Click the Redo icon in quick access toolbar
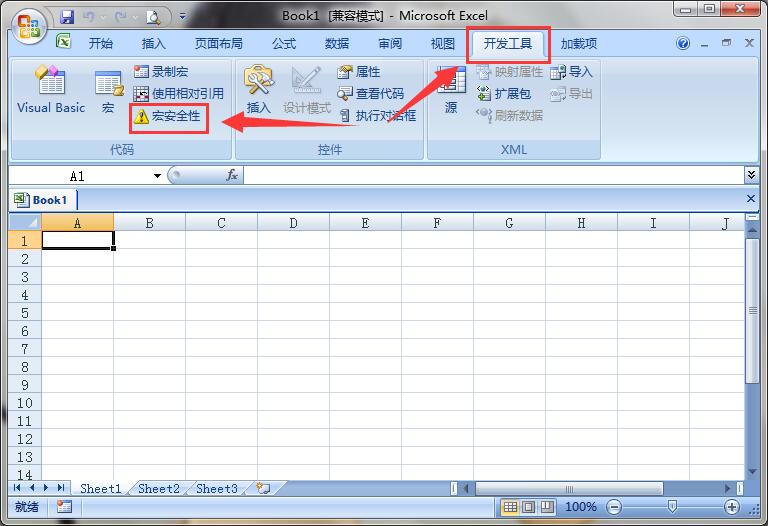 pyautogui.click(x=121, y=17)
